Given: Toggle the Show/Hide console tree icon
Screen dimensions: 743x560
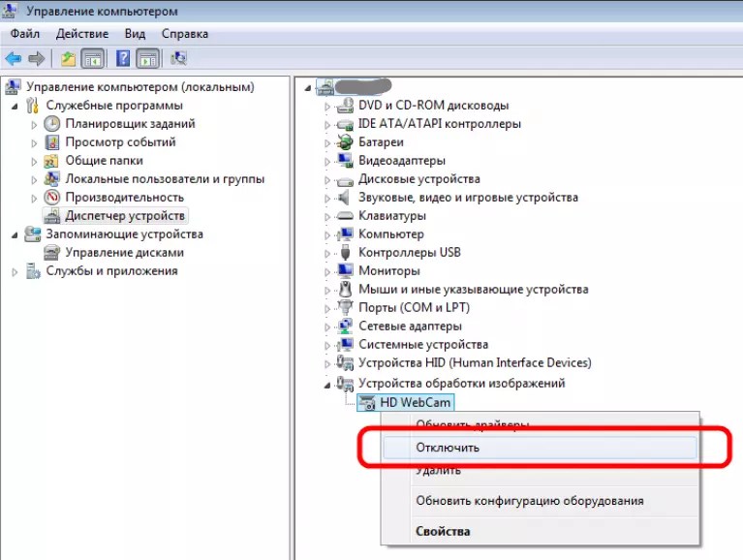Looking at the screenshot, I should (x=92, y=59).
